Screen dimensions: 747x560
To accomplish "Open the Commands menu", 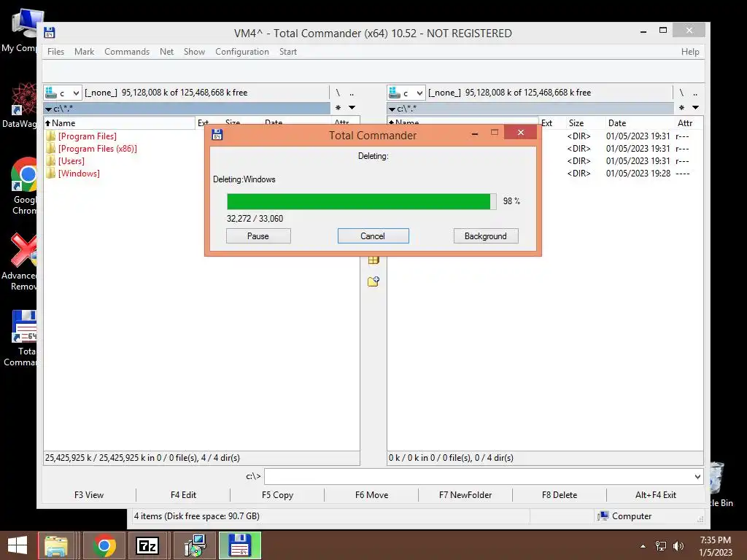I will pos(127,52).
